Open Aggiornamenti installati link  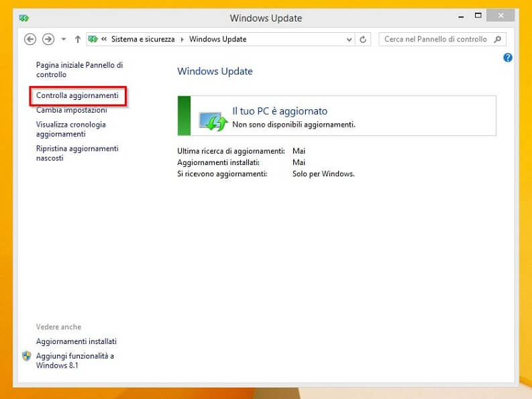[x=76, y=341]
